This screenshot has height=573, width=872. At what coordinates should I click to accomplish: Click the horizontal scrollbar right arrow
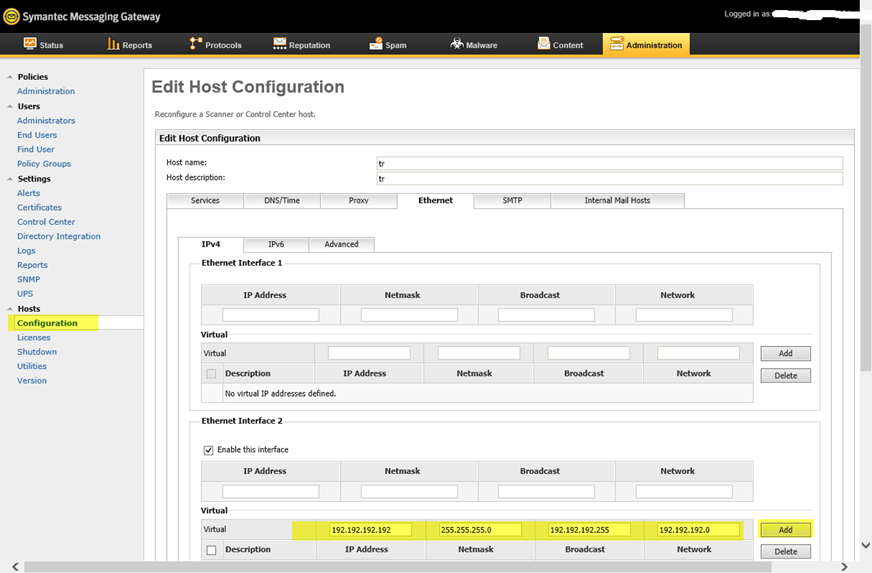pos(844,567)
